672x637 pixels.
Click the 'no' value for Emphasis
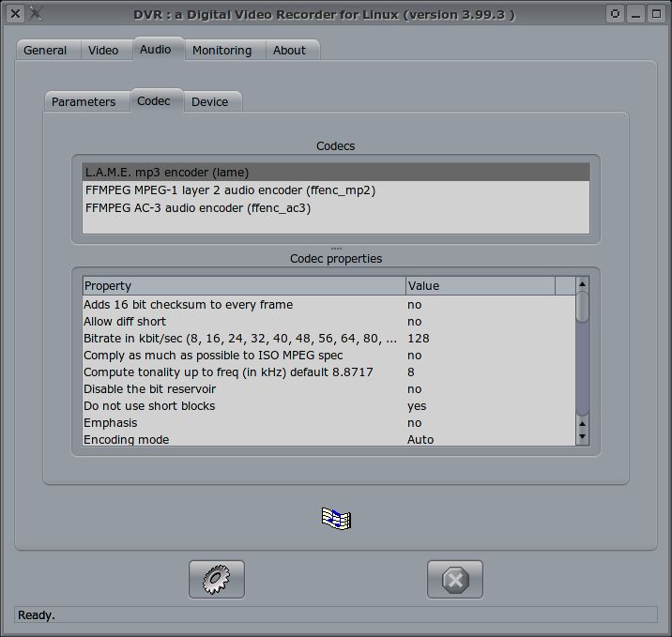point(415,423)
